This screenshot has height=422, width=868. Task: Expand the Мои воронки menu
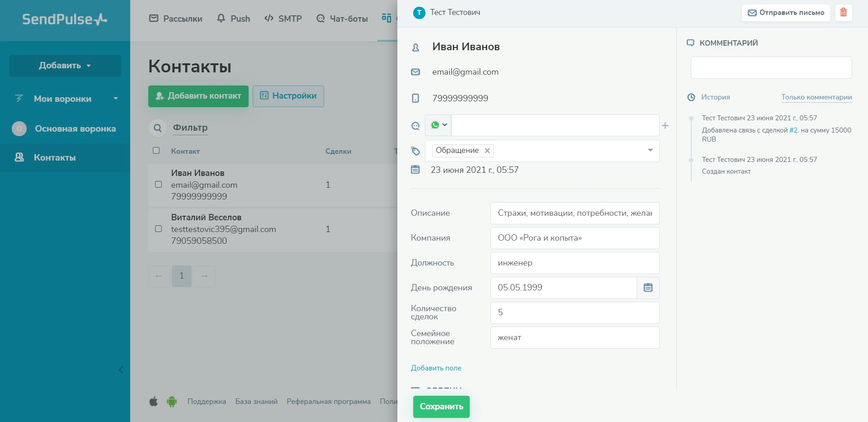tap(116, 99)
